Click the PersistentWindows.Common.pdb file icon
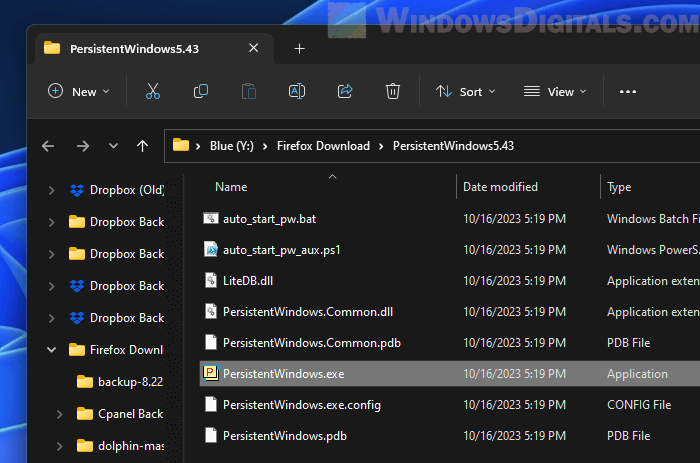This screenshot has height=463, width=700. (x=211, y=342)
